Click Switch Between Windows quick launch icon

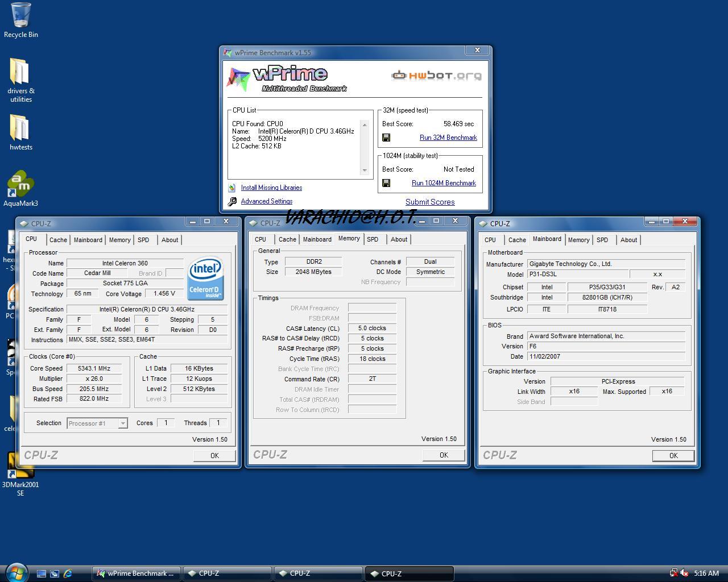click(55, 573)
